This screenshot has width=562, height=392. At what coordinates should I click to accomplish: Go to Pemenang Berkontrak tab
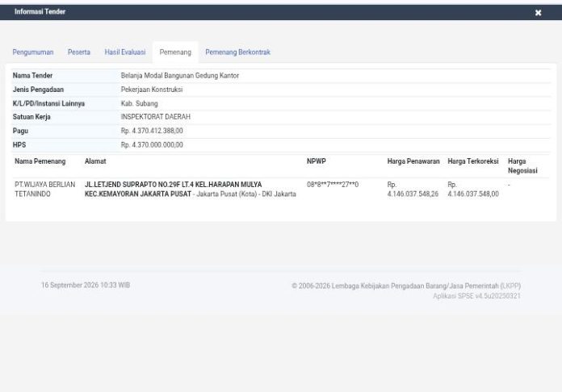tap(237, 52)
